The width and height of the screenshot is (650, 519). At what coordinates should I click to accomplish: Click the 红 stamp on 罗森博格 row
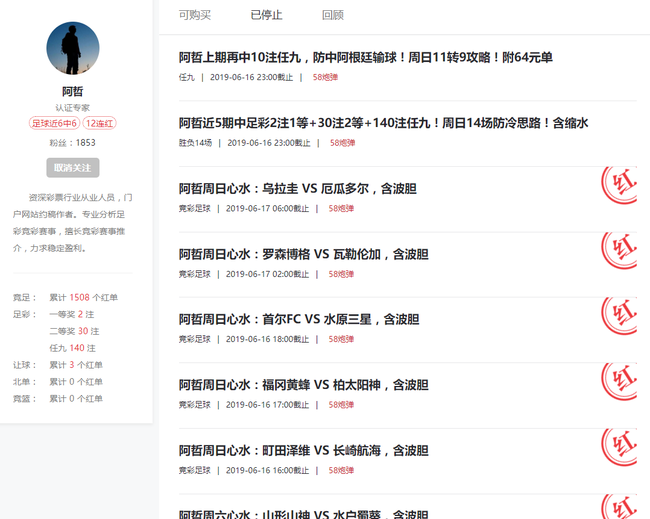619,250
